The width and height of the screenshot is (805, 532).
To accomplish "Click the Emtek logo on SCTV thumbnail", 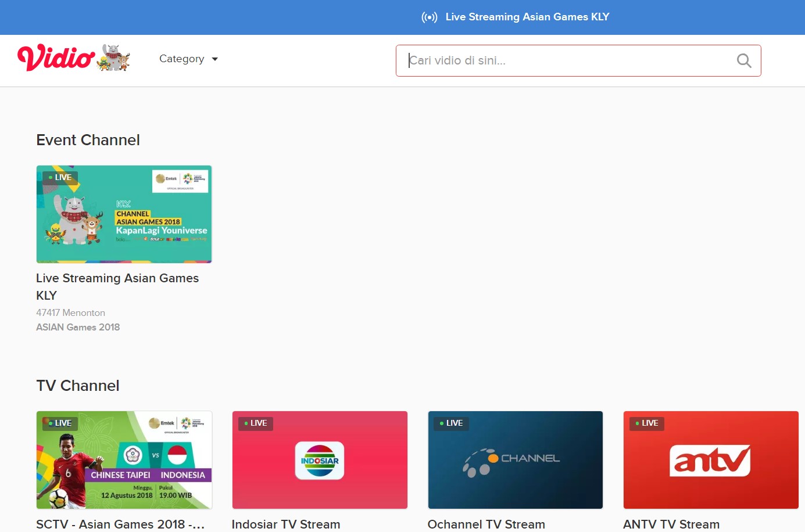I will 162,423.
